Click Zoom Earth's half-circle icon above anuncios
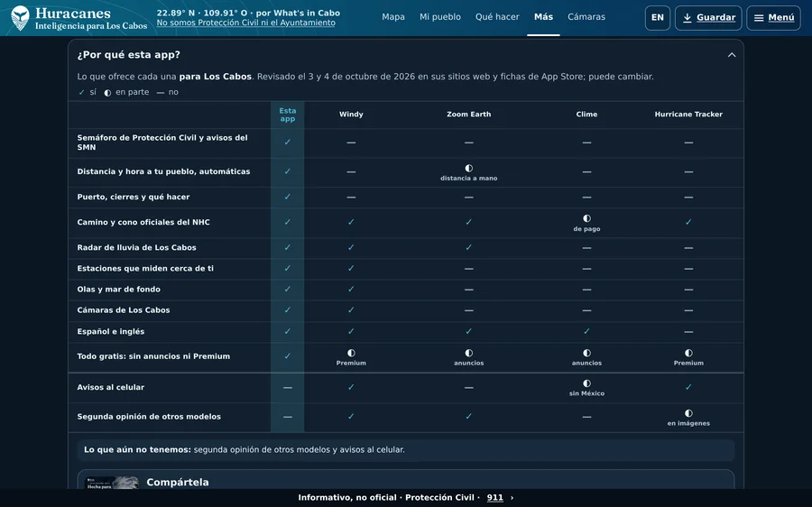 click(468, 354)
